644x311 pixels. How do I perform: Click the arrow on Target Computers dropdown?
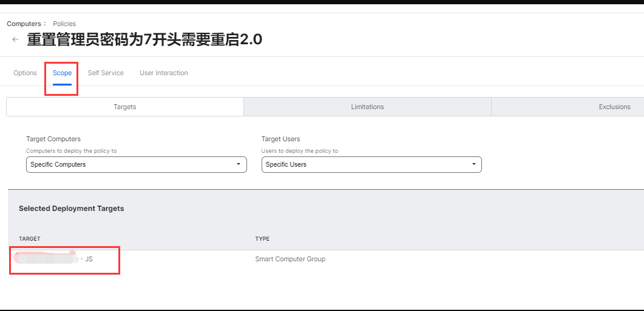(x=239, y=164)
